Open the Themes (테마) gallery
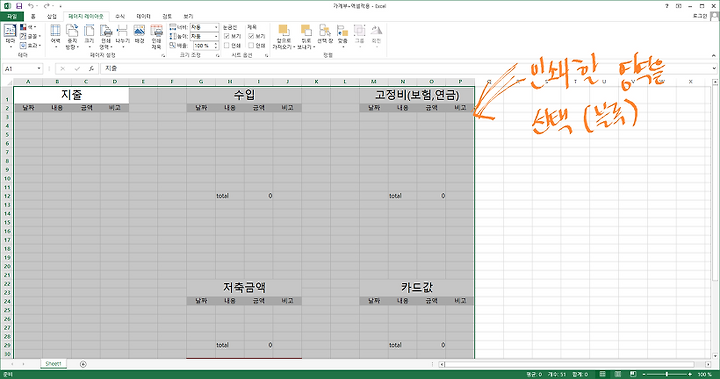The width and height of the screenshot is (720, 379). [x=10, y=36]
